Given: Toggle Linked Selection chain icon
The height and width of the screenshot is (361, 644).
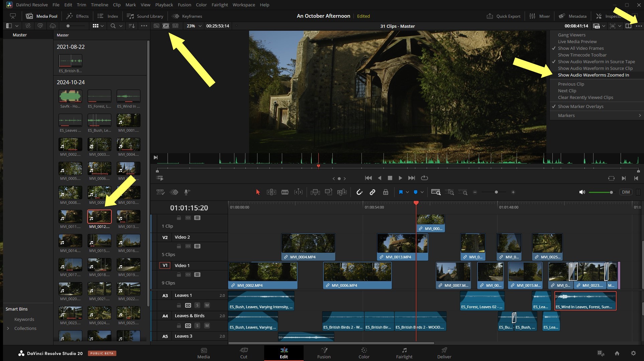Looking at the screenshot, I should point(372,192).
